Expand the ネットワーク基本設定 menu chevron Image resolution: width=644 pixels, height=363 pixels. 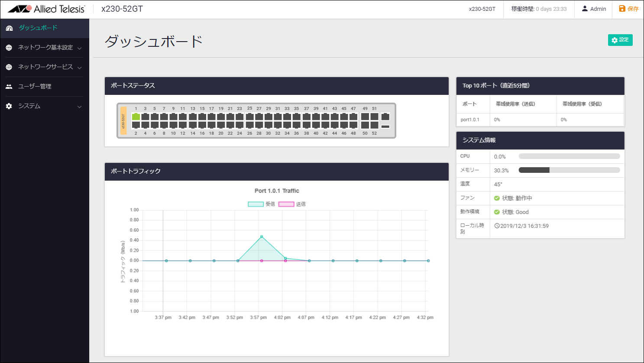[79, 48]
